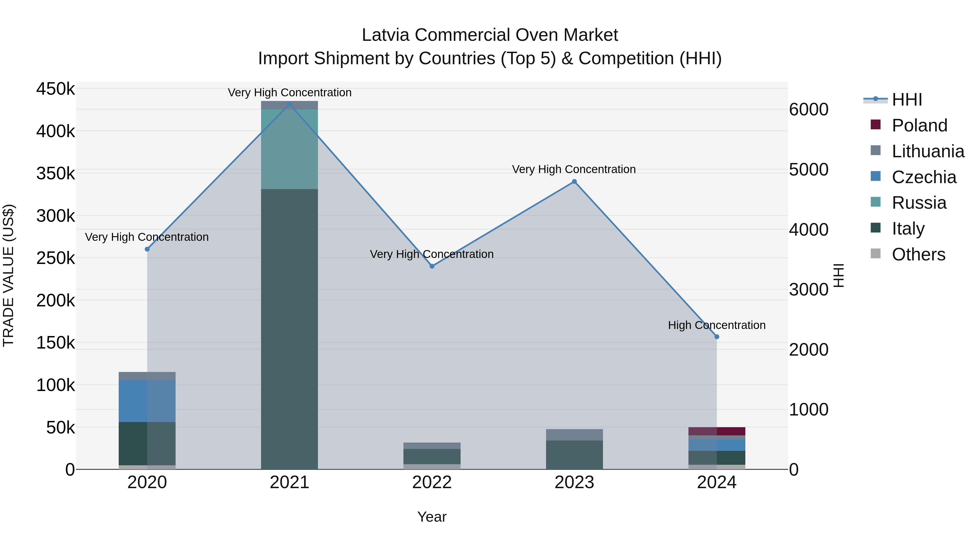980x551 pixels.
Task: Click the 450k left axis tick label
Action: coord(56,89)
